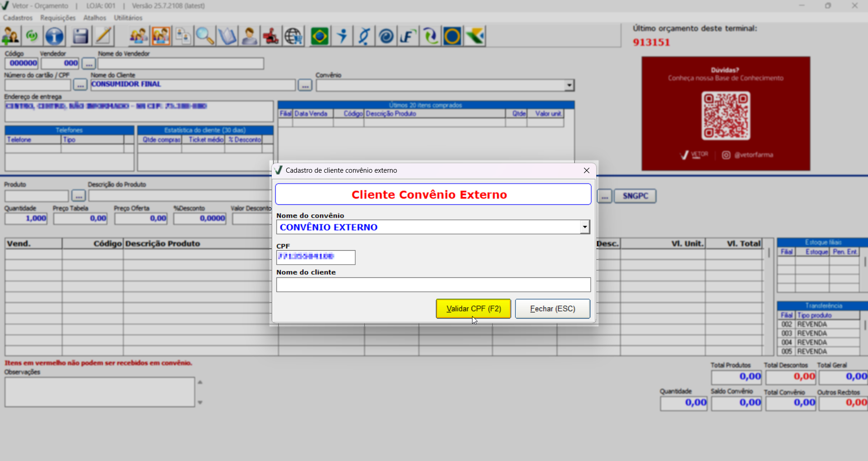This screenshot has width=868, height=461.
Task: Click the Nome do cliente field in dialog
Action: [434, 285]
